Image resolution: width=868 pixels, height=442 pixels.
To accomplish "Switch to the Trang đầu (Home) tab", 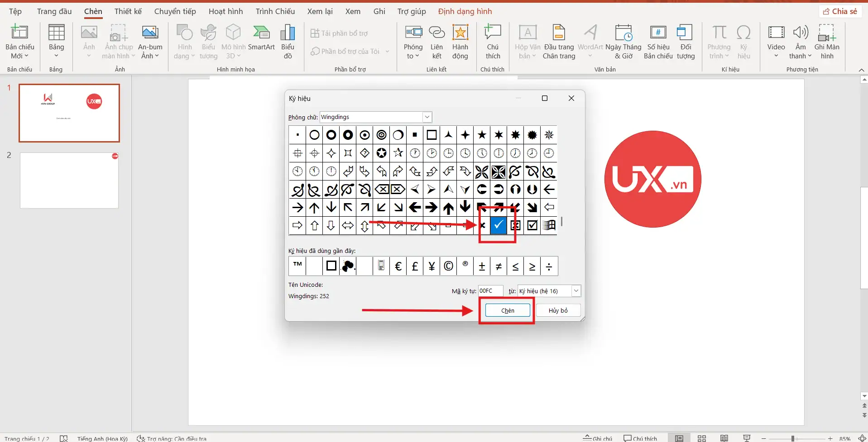I will pyautogui.click(x=54, y=11).
